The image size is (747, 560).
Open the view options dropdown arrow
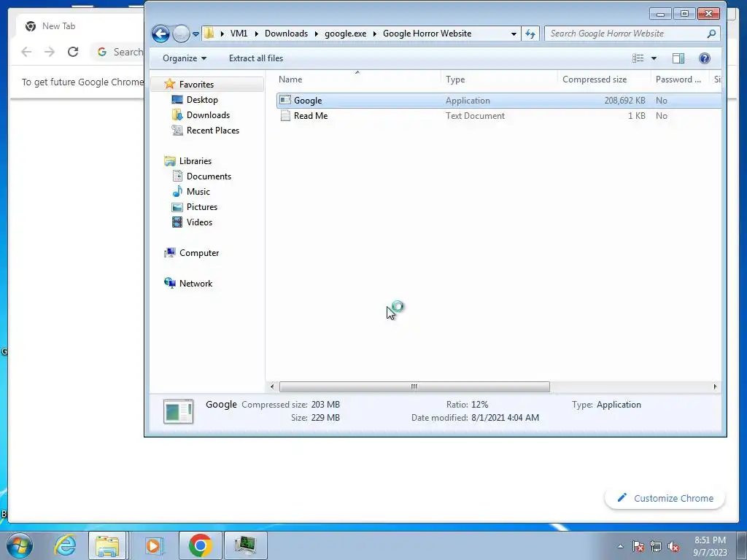coord(654,58)
